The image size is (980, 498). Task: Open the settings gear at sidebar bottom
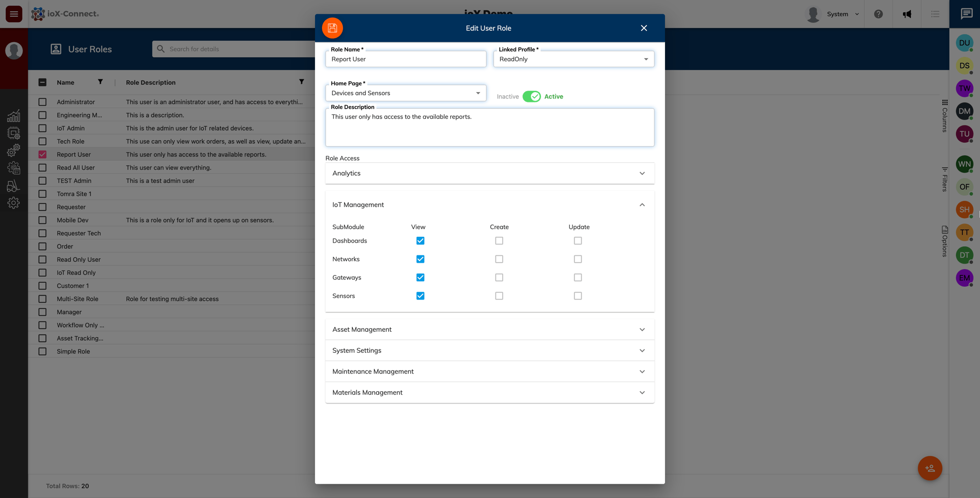coord(14,202)
